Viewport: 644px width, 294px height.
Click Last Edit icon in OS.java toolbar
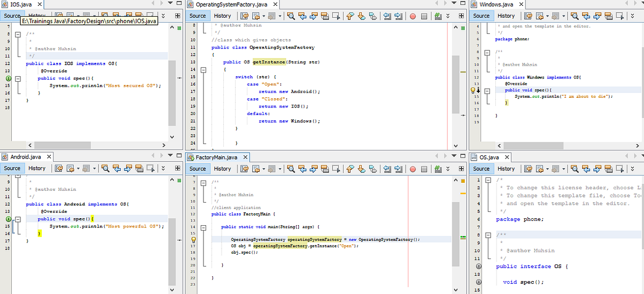point(528,168)
